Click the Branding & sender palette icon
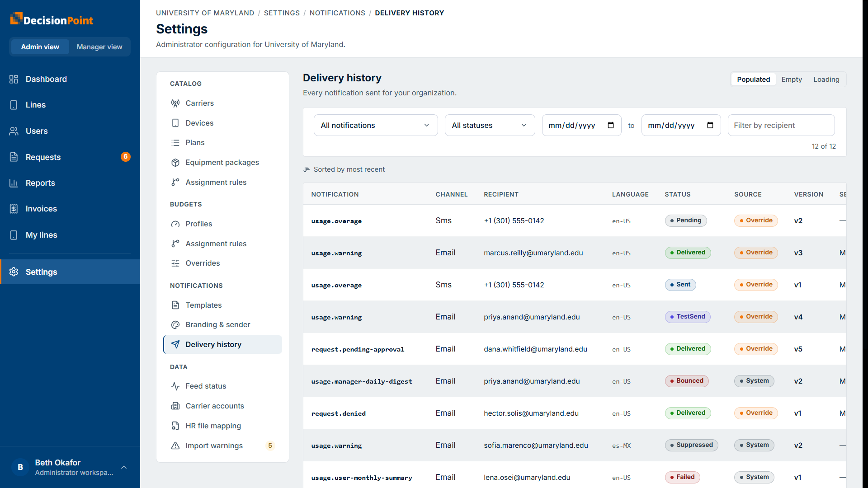 175,324
